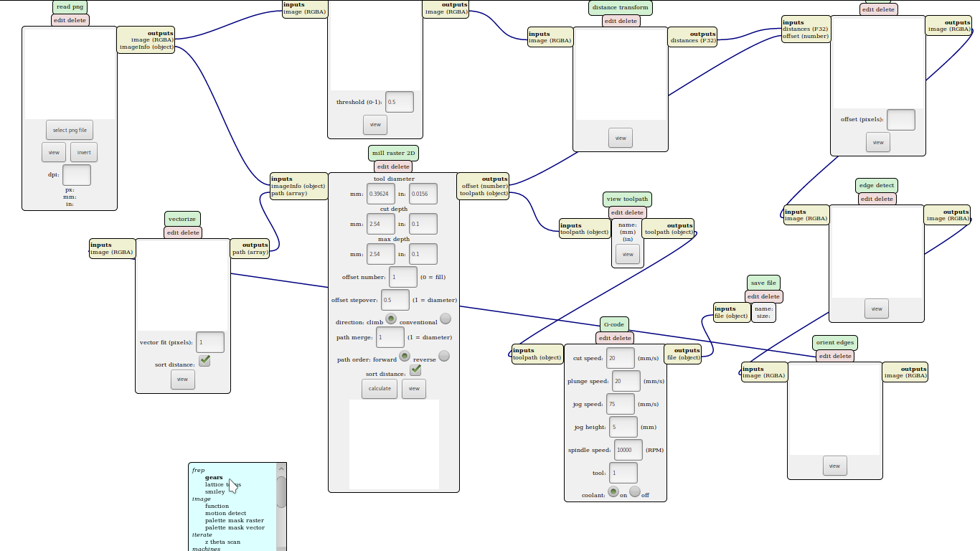980x551 pixels.
Task: Click view below the threshold field
Action: coord(375,124)
